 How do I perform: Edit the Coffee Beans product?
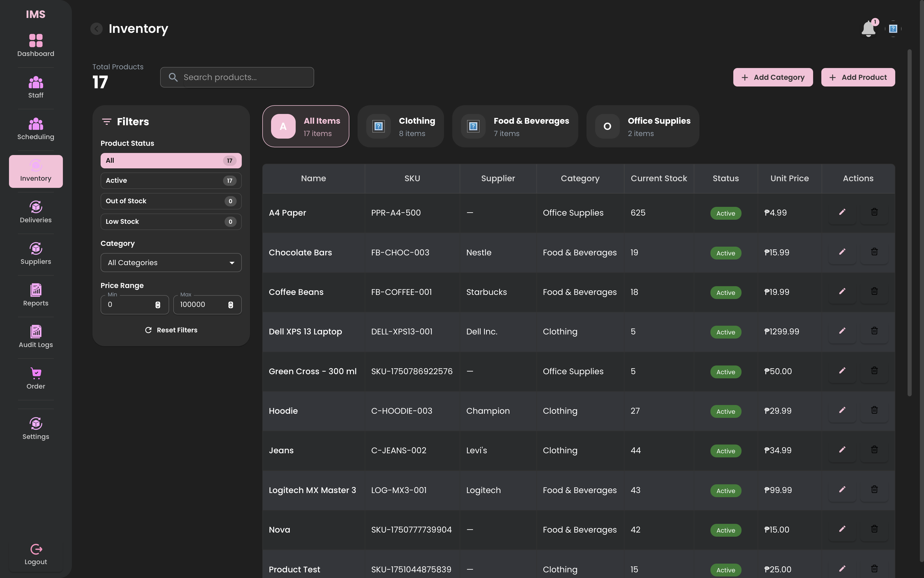[x=842, y=292]
